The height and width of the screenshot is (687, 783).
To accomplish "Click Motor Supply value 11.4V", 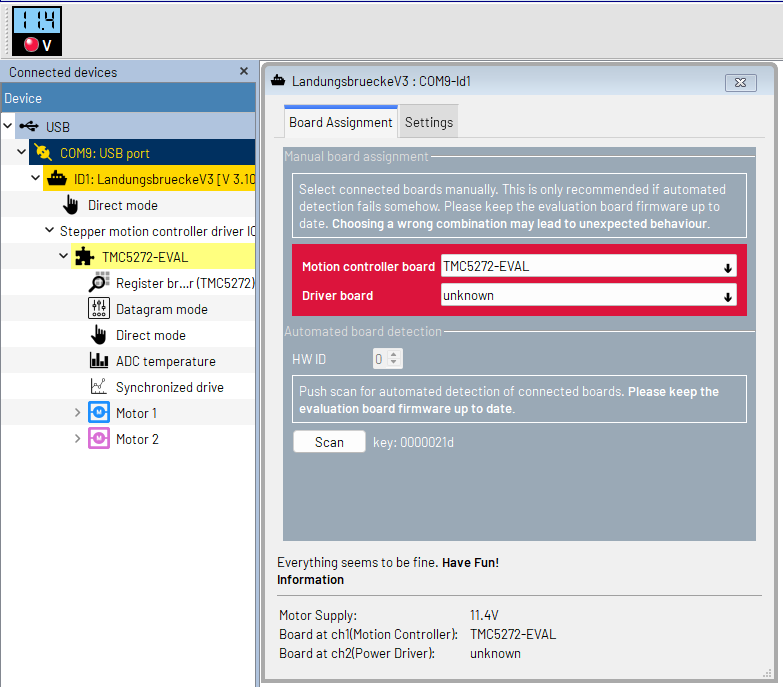I will 484,615.
